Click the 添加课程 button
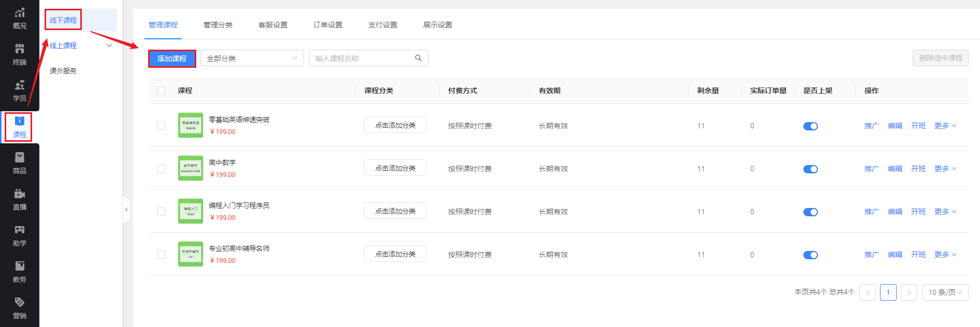 (x=172, y=58)
